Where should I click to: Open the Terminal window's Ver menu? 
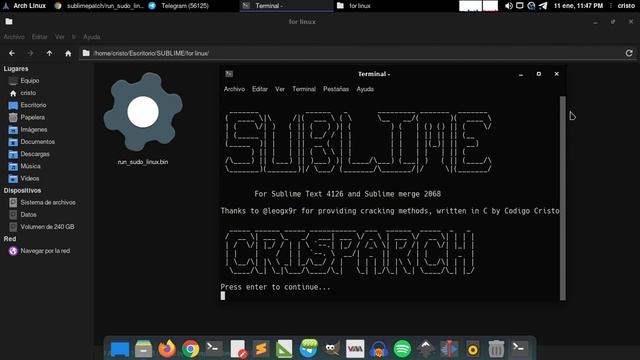click(x=280, y=89)
